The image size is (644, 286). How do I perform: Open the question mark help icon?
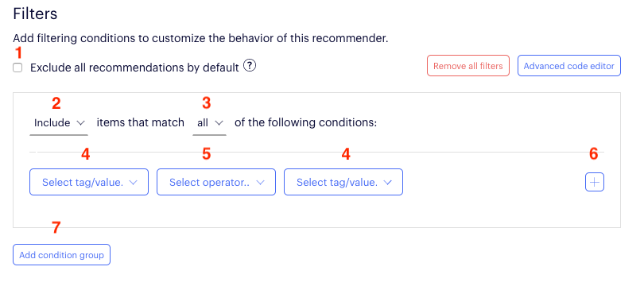250,66
